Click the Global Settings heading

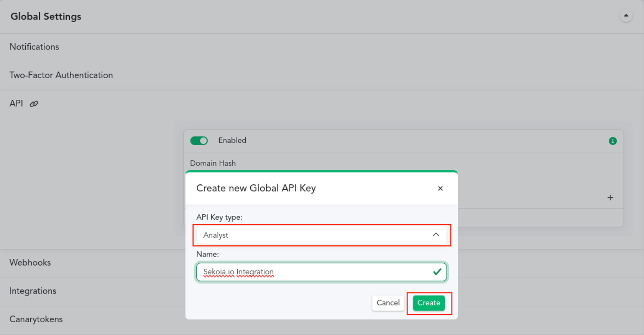click(x=46, y=16)
